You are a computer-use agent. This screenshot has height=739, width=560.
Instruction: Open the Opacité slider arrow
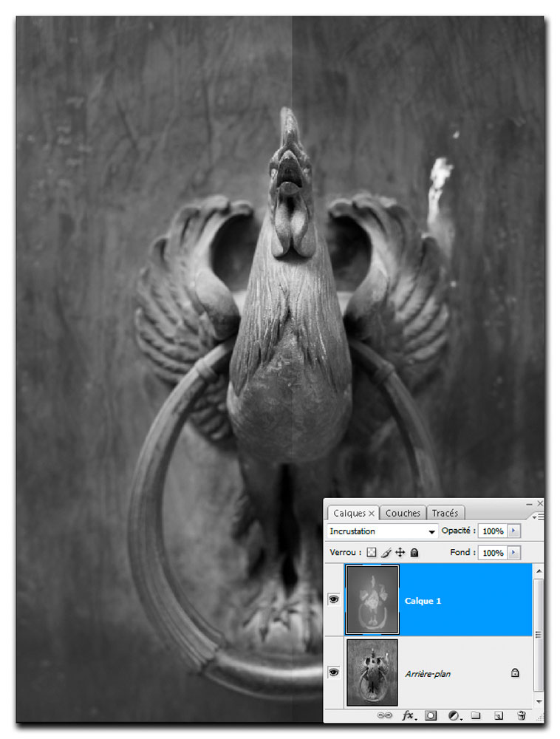pyautogui.click(x=514, y=531)
